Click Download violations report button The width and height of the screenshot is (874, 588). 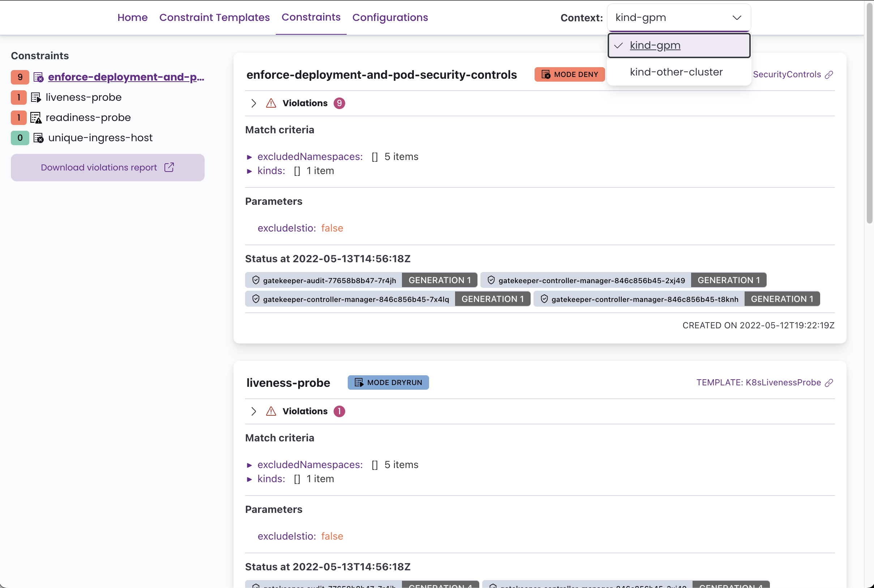107,168
